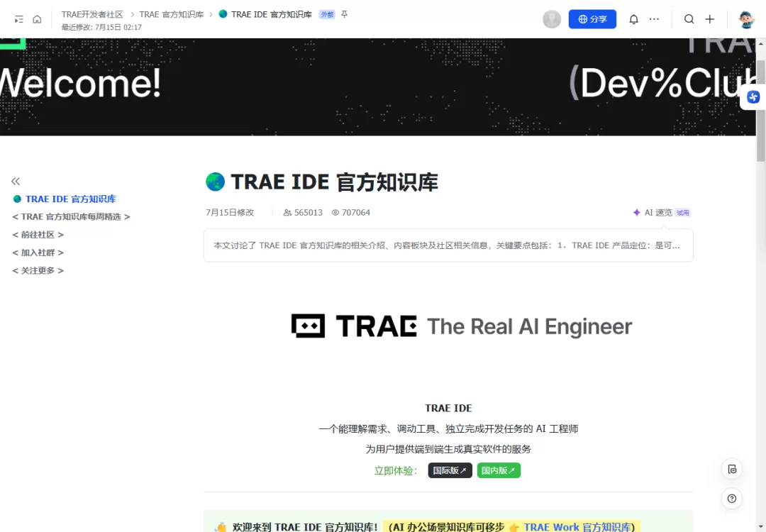Click the 565013 visitors count
766x532 pixels.
point(303,213)
